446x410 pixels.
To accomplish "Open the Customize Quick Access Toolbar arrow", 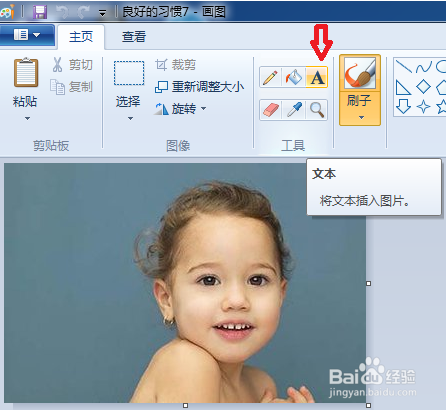I will tap(102, 13).
